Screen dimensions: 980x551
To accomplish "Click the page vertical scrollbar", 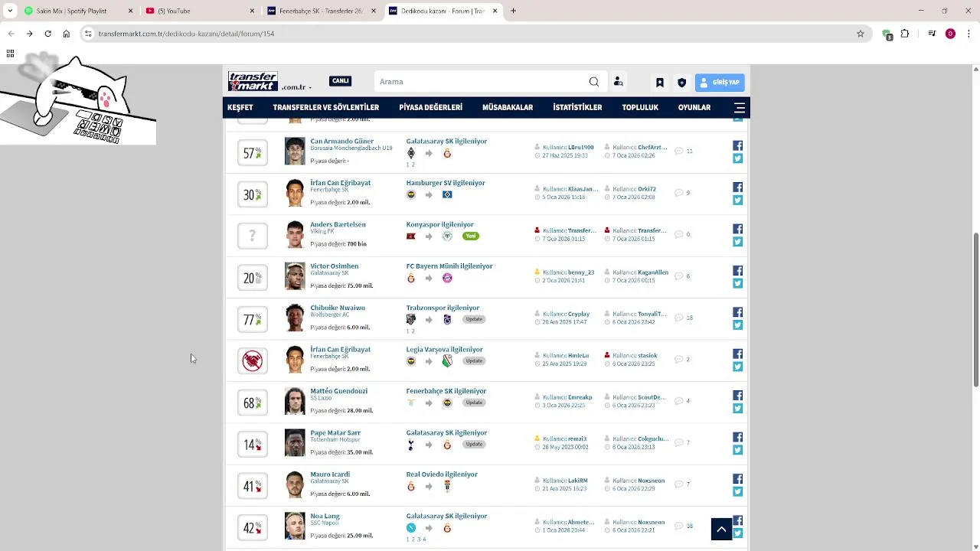I will [x=975, y=310].
